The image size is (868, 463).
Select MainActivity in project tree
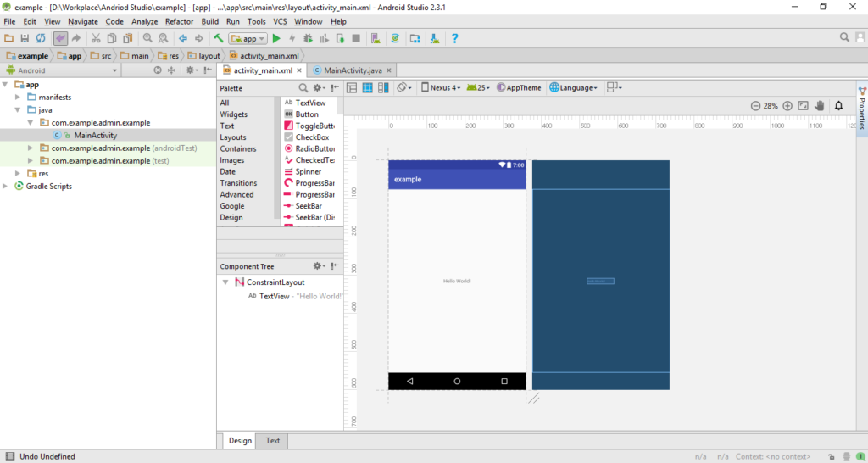[x=95, y=135]
